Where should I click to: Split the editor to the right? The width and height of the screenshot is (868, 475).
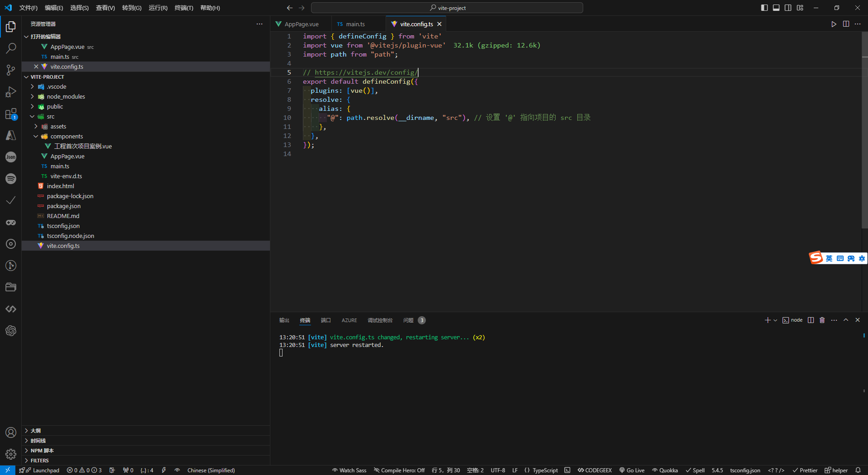[x=846, y=24]
